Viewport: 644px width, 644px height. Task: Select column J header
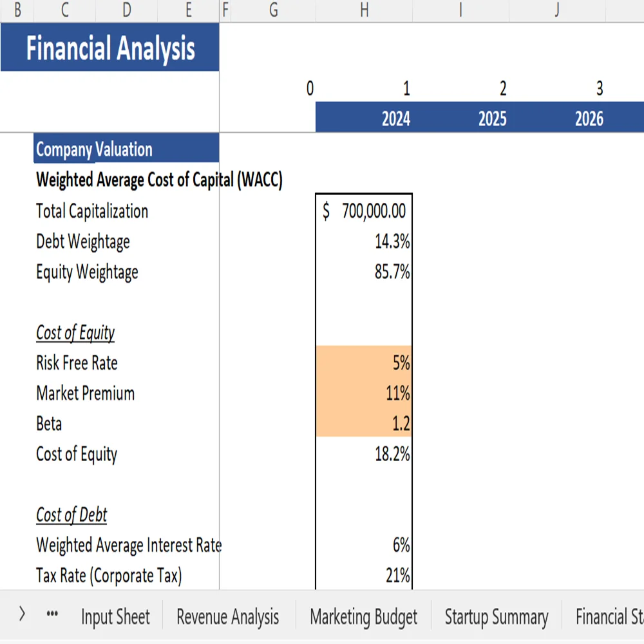[x=556, y=10]
